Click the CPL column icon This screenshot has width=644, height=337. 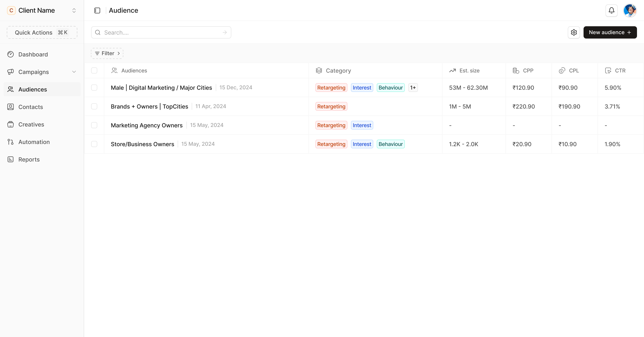[x=562, y=71]
